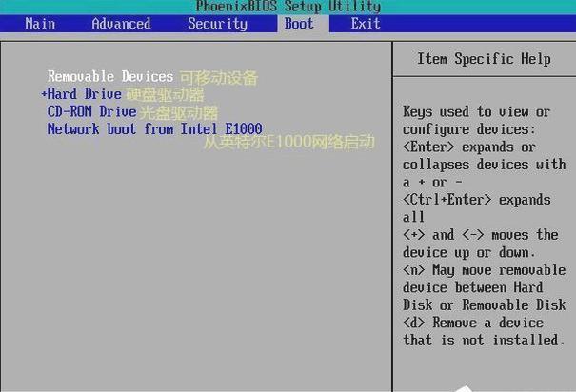Click the 可移动设备 yellow annotation
576x392 pixels.
[219, 78]
